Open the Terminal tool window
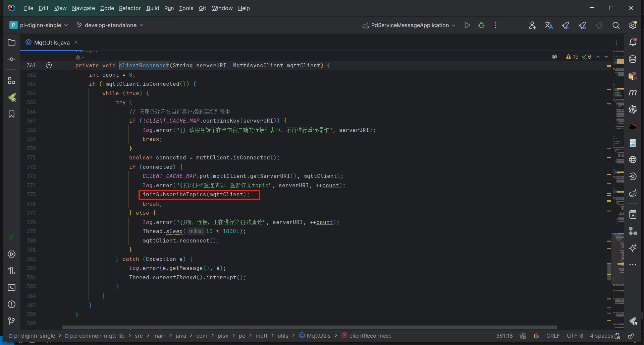The height and width of the screenshot is (345, 644). [x=11, y=288]
